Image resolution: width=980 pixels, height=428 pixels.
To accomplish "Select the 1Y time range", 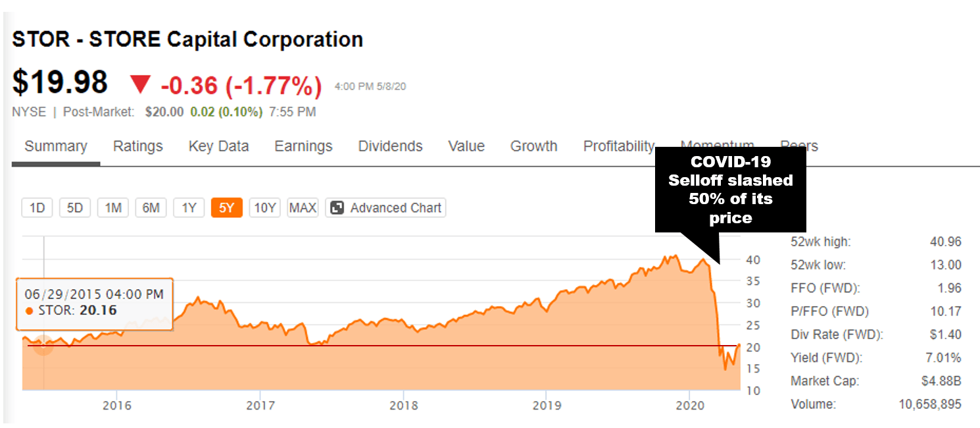I will (x=189, y=207).
